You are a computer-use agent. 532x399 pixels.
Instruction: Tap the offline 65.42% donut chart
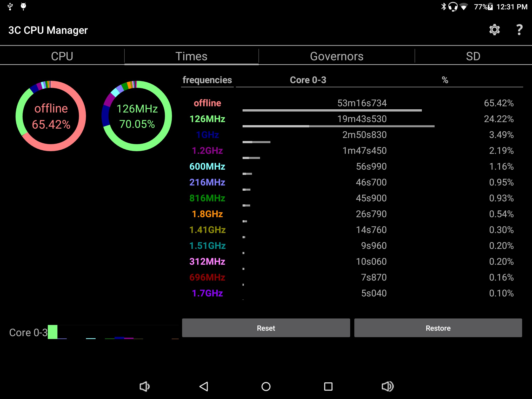tap(51, 116)
